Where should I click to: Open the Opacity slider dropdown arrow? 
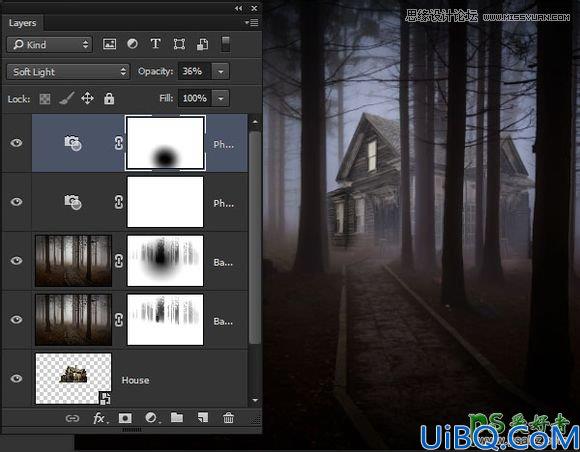pos(221,71)
